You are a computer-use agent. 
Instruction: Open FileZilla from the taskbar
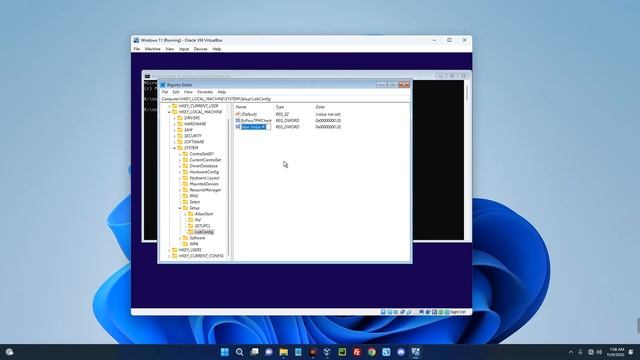(357, 352)
